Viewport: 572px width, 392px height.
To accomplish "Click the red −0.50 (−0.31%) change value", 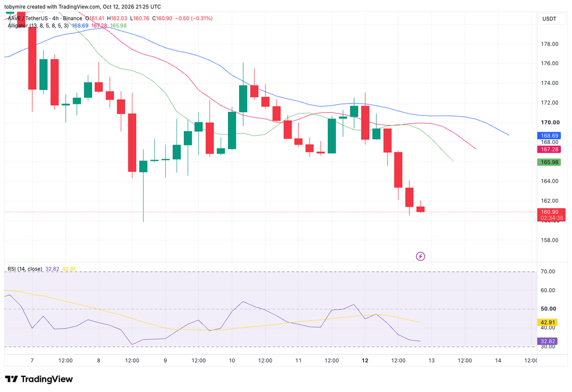I will pos(194,18).
